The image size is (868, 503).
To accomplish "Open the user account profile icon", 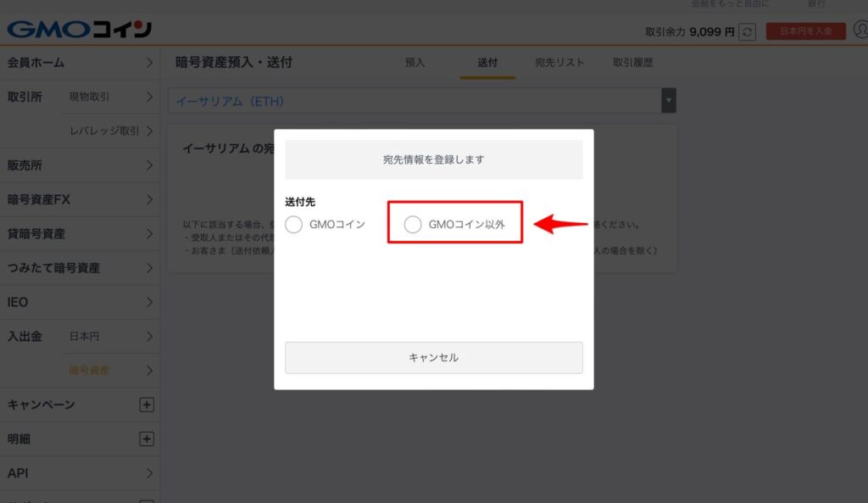I will pos(861,30).
